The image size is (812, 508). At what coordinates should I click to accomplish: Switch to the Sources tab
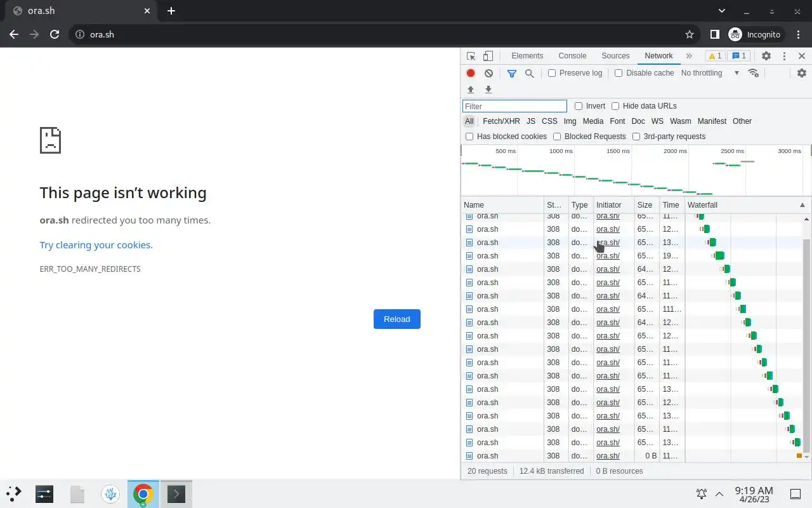(x=615, y=56)
